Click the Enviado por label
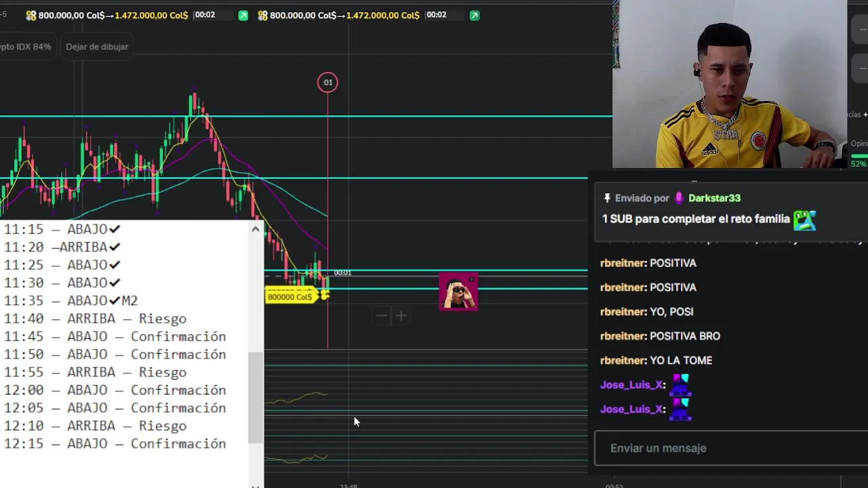 click(642, 198)
